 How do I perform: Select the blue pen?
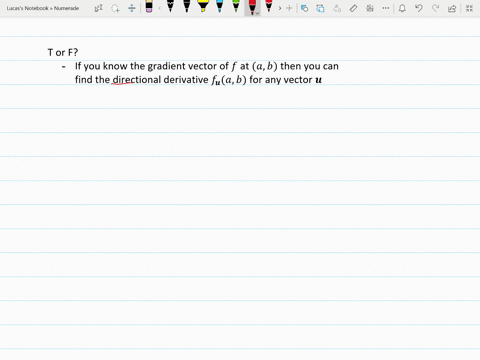coord(219,6)
